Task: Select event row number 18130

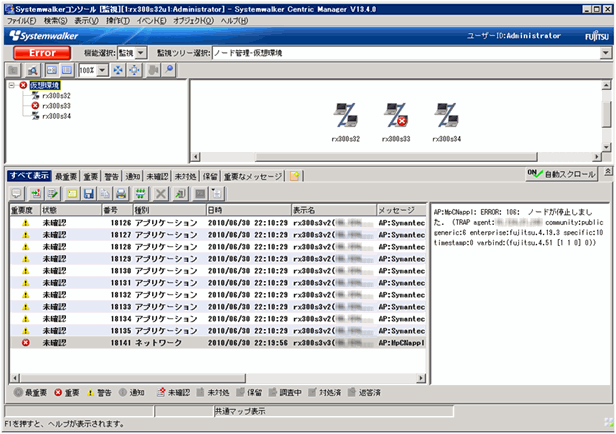Action: point(218,271)
